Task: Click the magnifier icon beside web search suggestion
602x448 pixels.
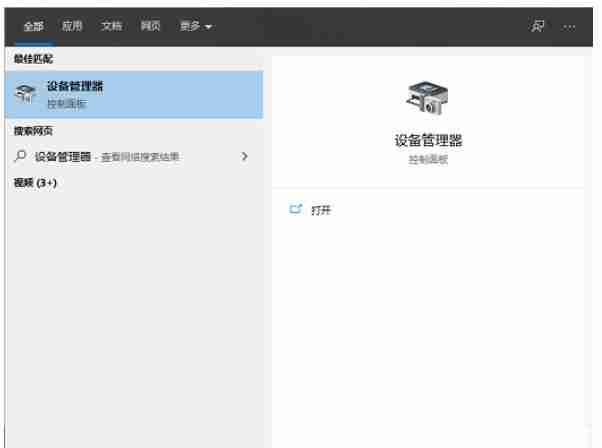Action: [21, 156]
